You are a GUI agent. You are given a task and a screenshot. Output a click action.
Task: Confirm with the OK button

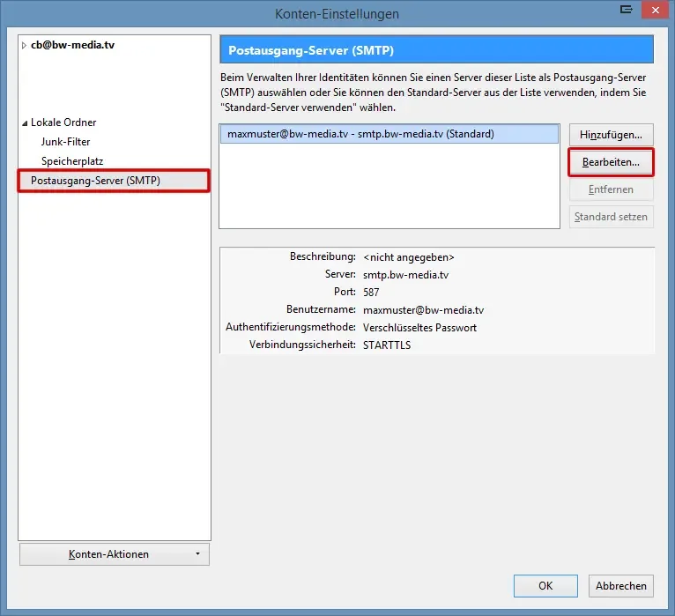[x=545, y=586]
